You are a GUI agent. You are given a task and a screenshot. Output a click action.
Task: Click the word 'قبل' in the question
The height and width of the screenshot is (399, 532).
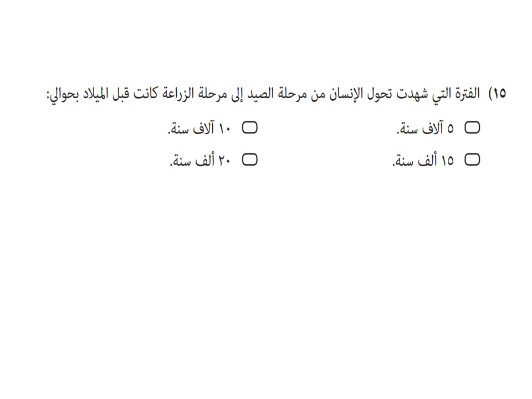click(121, 93)
